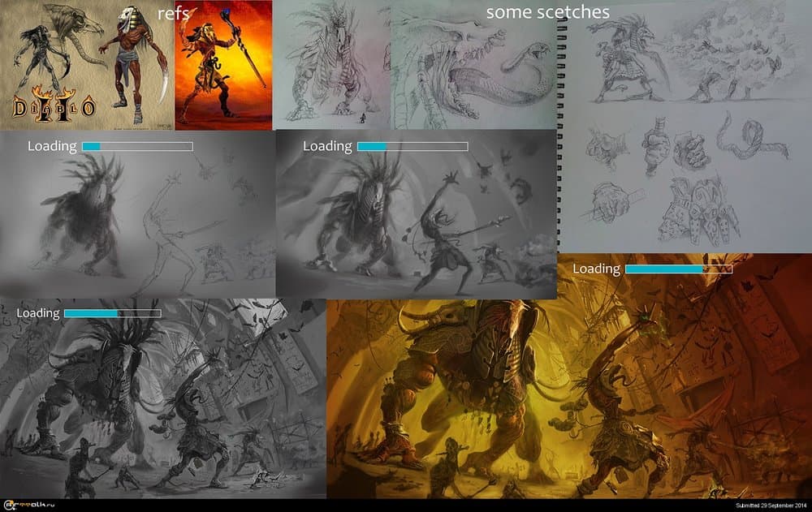Click the nearly full Loading bar above color painting
The height and width of the screenshot is (512, 812).
pyautogui.click(x=679, y=269)
